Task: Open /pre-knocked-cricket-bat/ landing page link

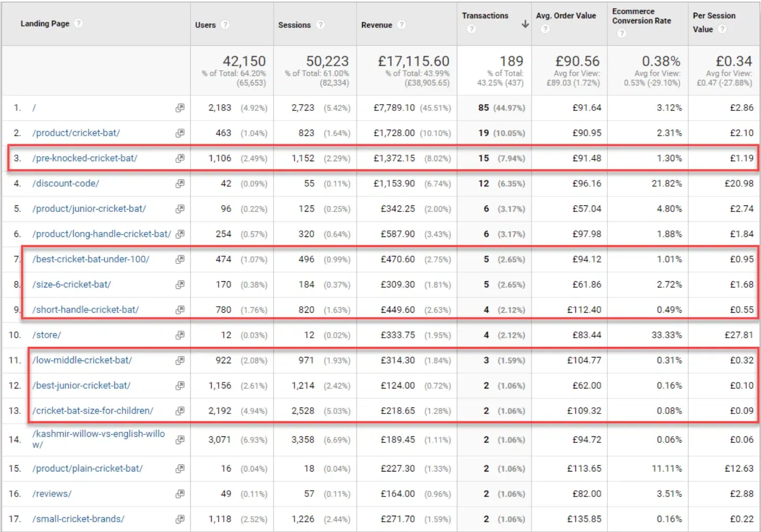Action: coord(85,158)
